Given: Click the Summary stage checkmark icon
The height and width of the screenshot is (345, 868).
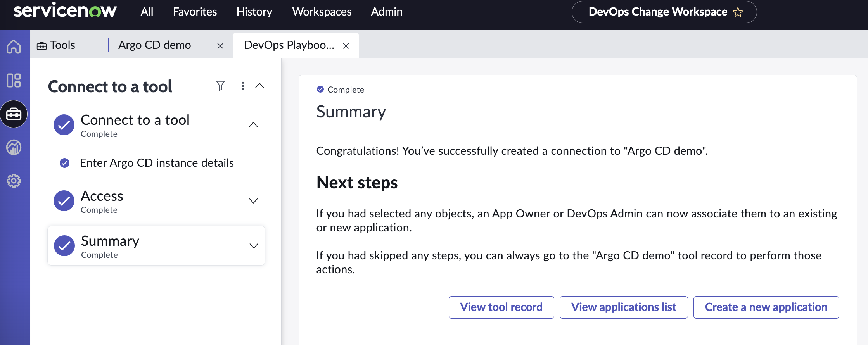Looking at the screenshot, I should (x=64, y=246).
